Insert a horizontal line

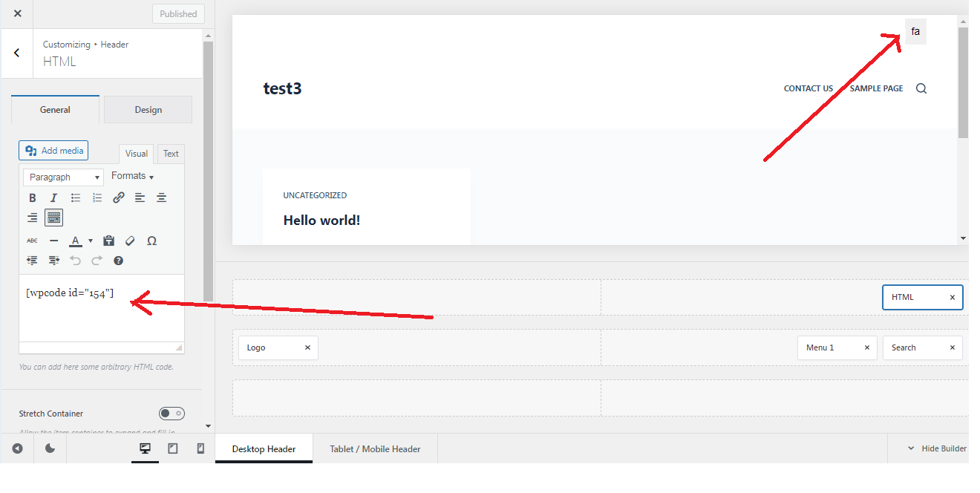point(53,241)
